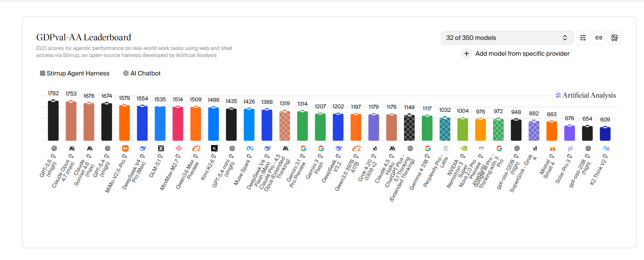Click the NVIDIA logo under Nemotron 3 Super
Screen dimensions: 644x260
click(x=463, y=148)
